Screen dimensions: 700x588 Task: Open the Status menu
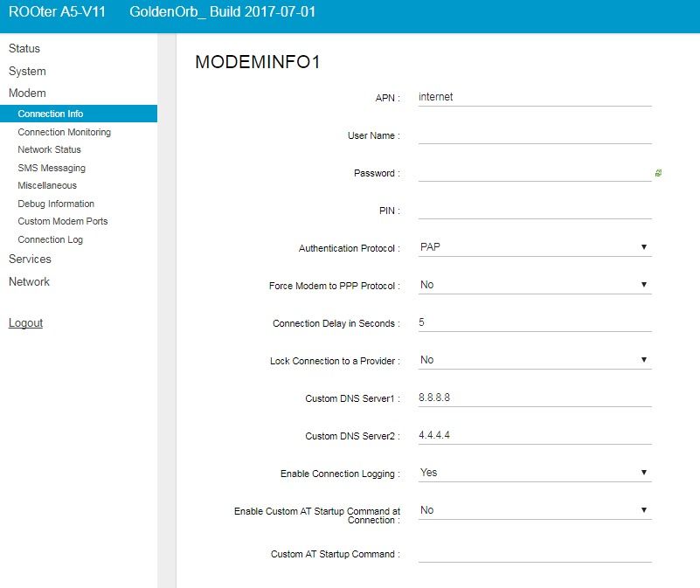[24, 48]
